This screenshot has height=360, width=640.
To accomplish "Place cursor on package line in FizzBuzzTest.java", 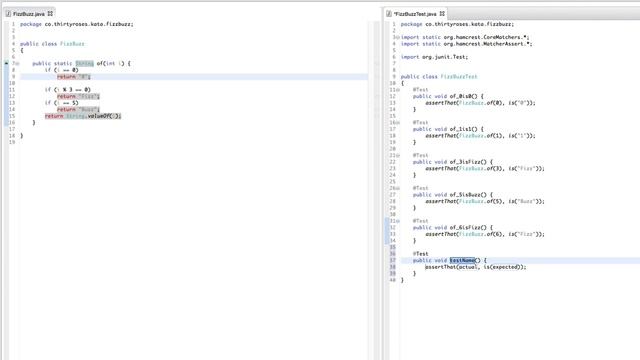I will coord(457,24).
